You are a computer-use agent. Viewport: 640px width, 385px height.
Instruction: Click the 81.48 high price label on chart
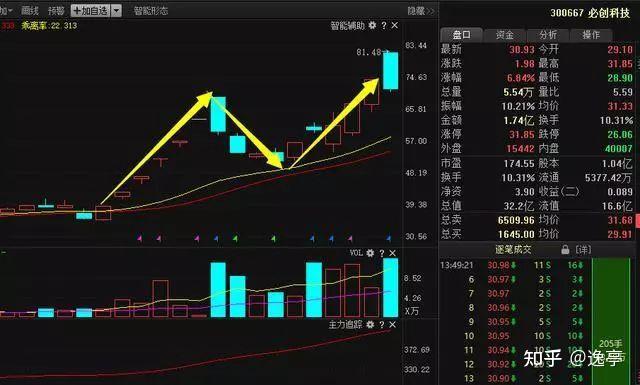[369, 52]
